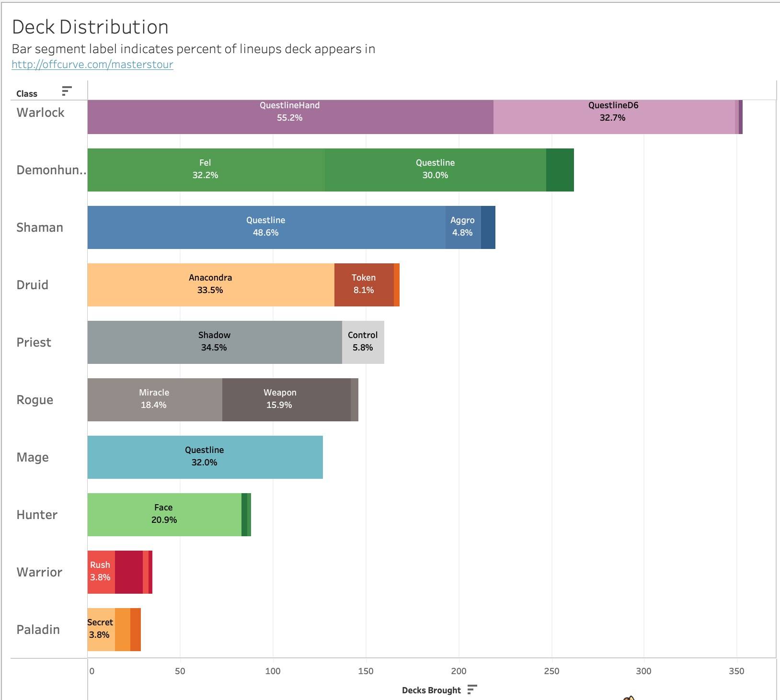This screenshot has width=780, height=700.
Task: Click the Warrior Rush 3.8% segment
Action: pos(101,572)
